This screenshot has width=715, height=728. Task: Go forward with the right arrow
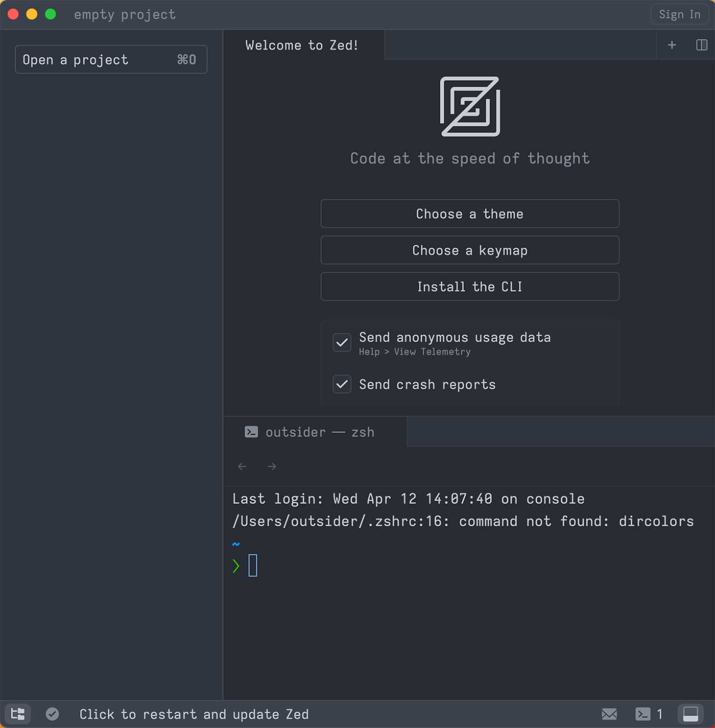coord(272,466)
